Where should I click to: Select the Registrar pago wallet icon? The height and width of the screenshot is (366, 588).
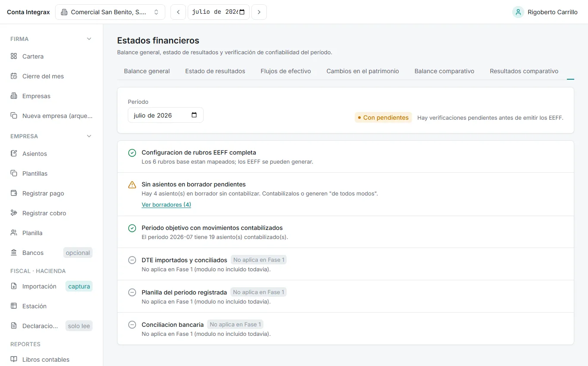[14, 193]
